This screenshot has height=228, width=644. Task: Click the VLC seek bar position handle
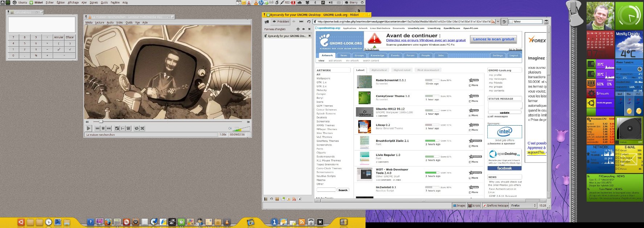click(101, 122)
